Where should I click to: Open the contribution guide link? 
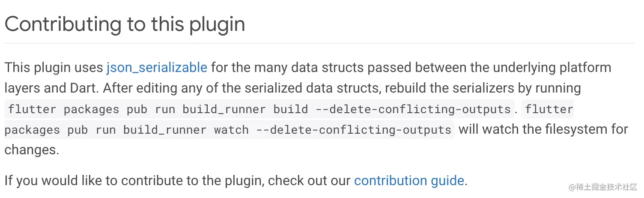pos(409,180)
